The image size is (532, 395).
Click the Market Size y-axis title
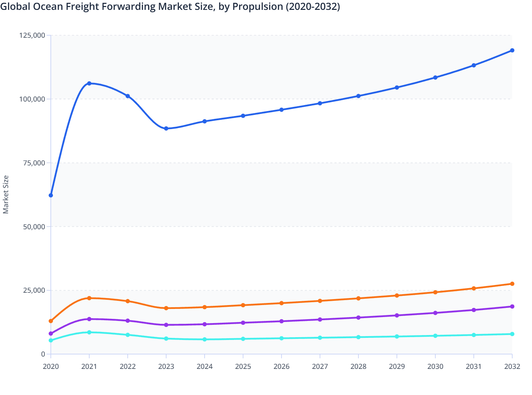6,194
